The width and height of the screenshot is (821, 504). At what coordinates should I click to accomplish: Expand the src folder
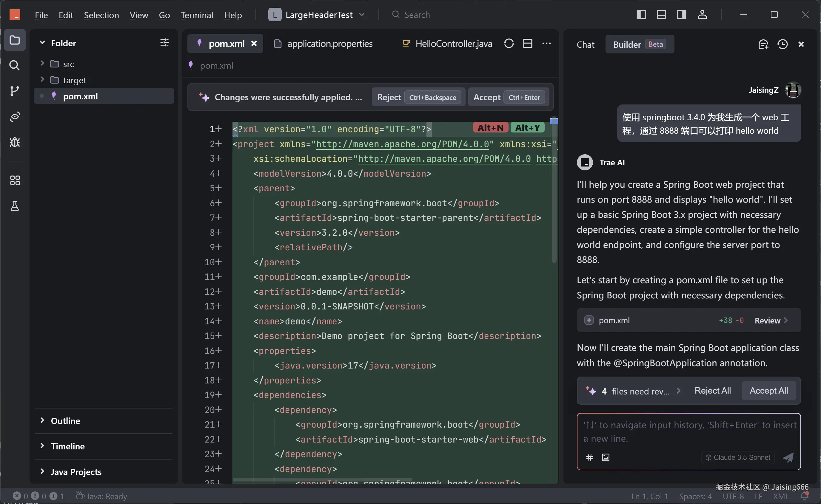pos(68,64)
